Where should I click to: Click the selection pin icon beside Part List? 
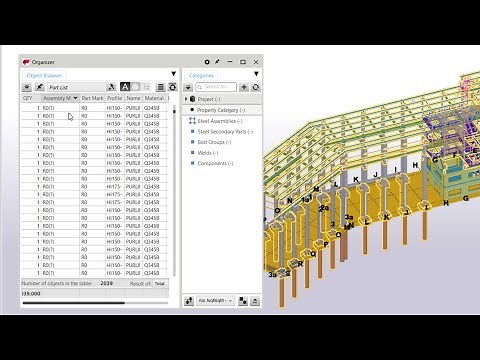click(x=39, y=87)
